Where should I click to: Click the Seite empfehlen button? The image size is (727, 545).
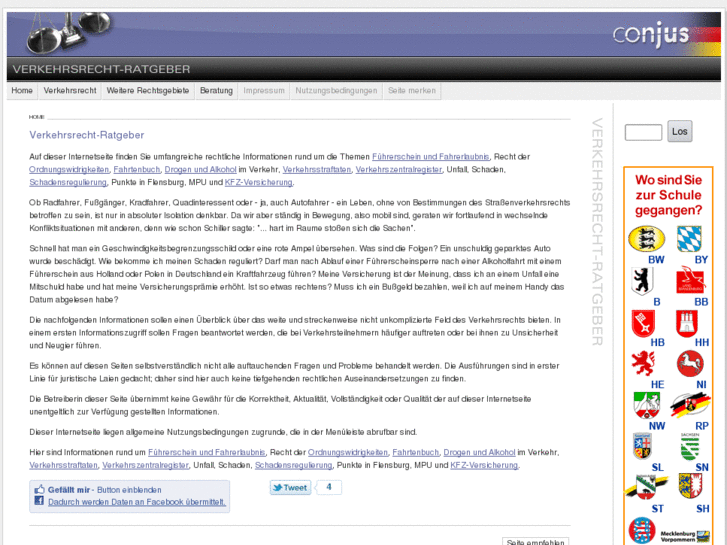click(x=536, y=542)
